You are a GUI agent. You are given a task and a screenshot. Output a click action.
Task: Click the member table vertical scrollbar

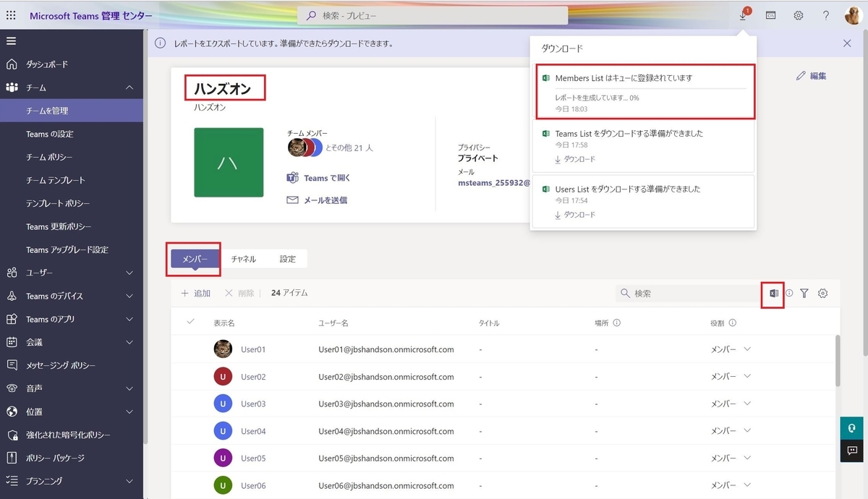click(838, 361)
